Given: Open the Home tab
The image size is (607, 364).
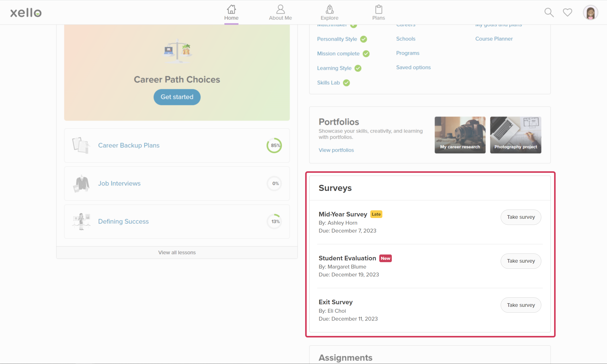Looking at the screenshot, I should pyautogui.click(x=231, y=13).
